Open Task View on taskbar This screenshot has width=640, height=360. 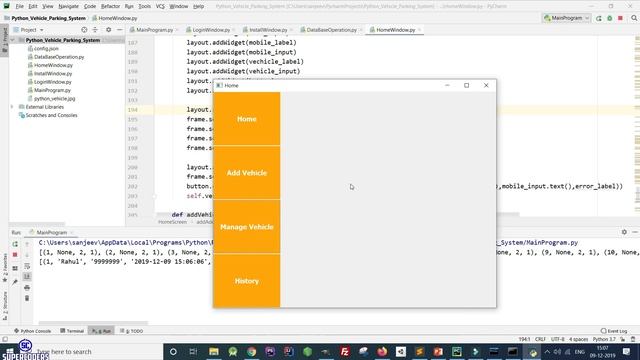193,351
